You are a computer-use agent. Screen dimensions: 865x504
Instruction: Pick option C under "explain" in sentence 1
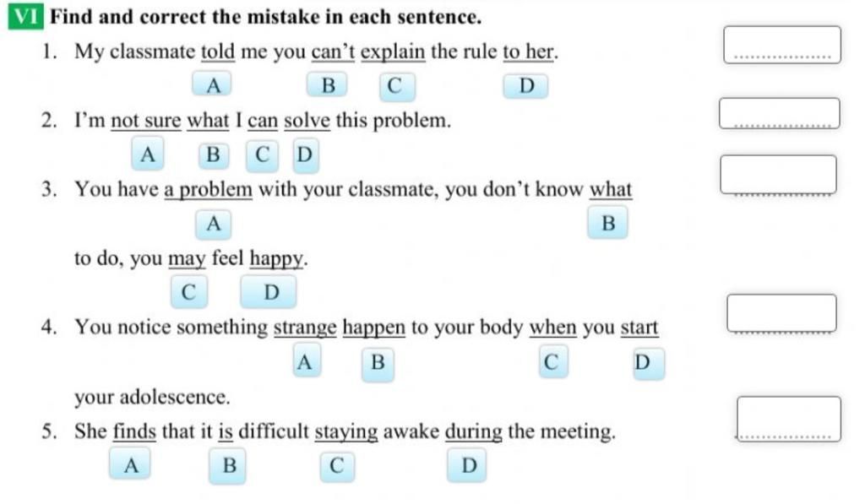coord(397,87)
